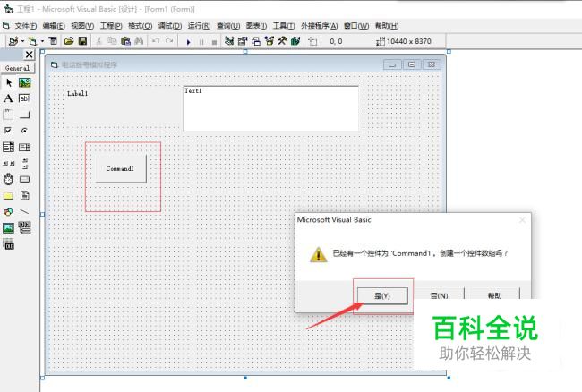The height and width of the screenshot is (392, 582).
Task: Select the Timer control in toolbox
Action: click(9, 180)
